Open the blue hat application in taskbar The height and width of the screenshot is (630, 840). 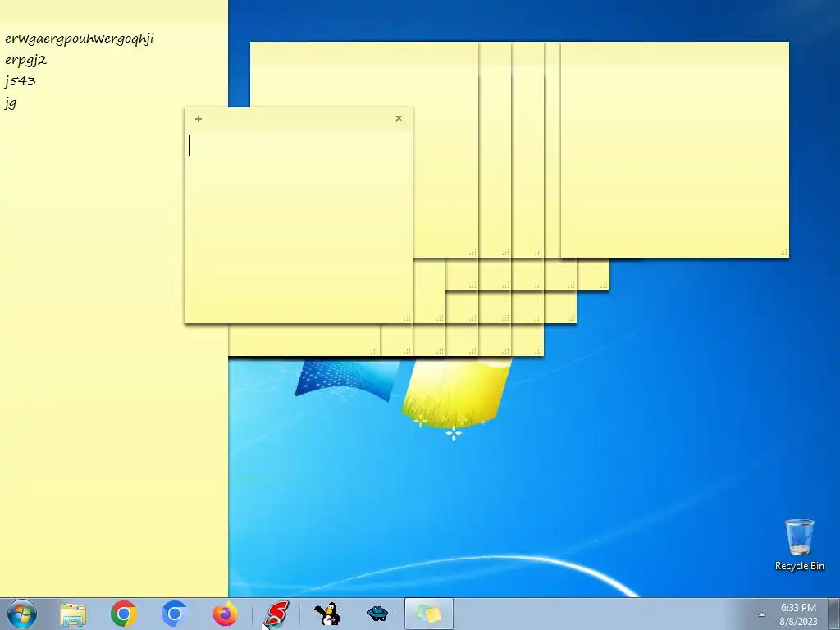[x=377, y=614]
